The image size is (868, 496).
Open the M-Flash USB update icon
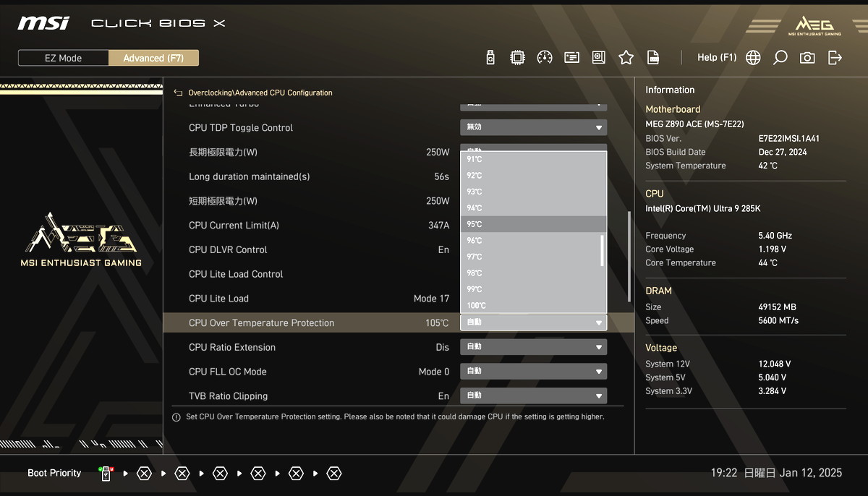coord(490,58)
